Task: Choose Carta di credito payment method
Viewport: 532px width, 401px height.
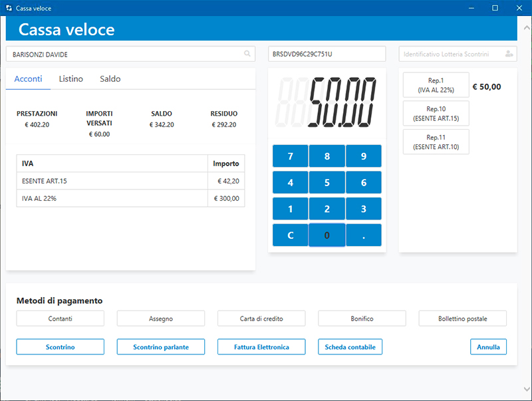Action: [261, 319]
